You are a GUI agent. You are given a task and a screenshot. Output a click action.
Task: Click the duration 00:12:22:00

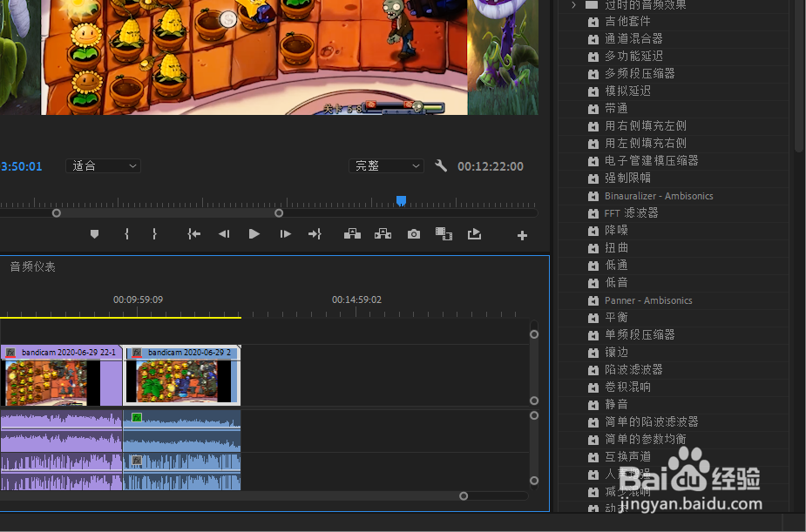point(491,166)
